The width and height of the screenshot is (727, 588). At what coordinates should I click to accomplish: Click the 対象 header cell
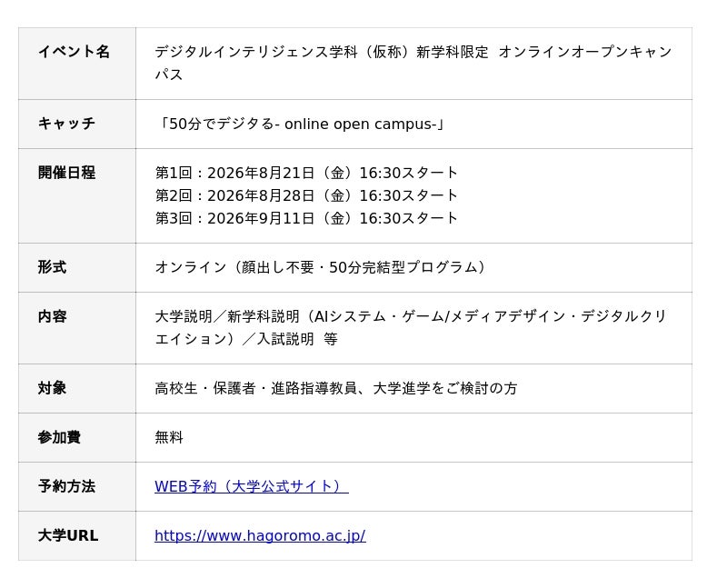click(x=77, y=388)
